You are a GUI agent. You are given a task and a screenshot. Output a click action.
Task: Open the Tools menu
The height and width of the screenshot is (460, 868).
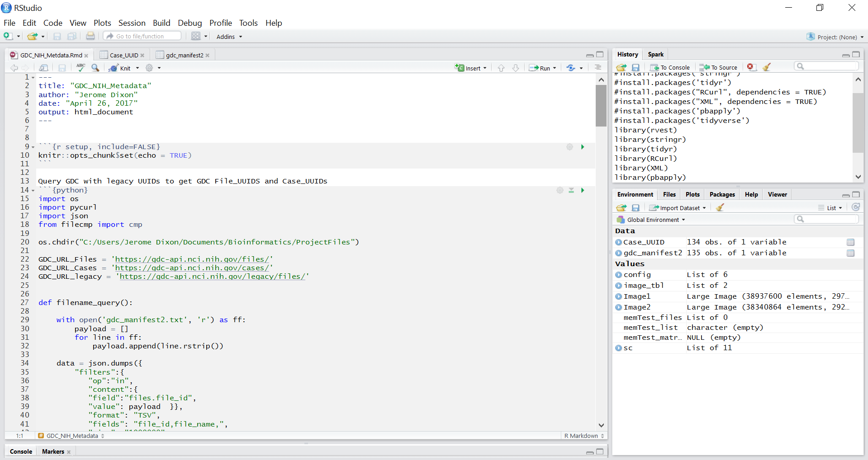(x=248, y=23)
